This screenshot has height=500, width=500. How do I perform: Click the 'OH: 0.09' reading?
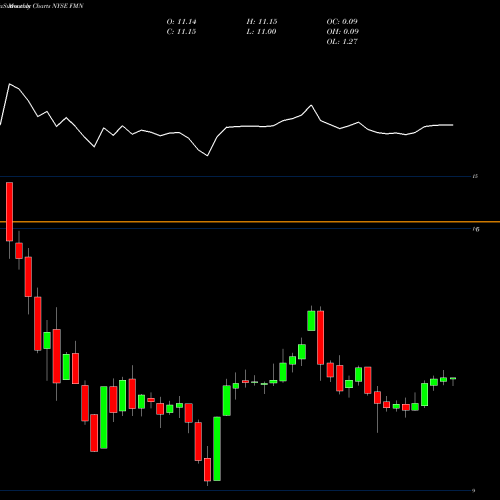pyautogui.click(x=343, y=32)
